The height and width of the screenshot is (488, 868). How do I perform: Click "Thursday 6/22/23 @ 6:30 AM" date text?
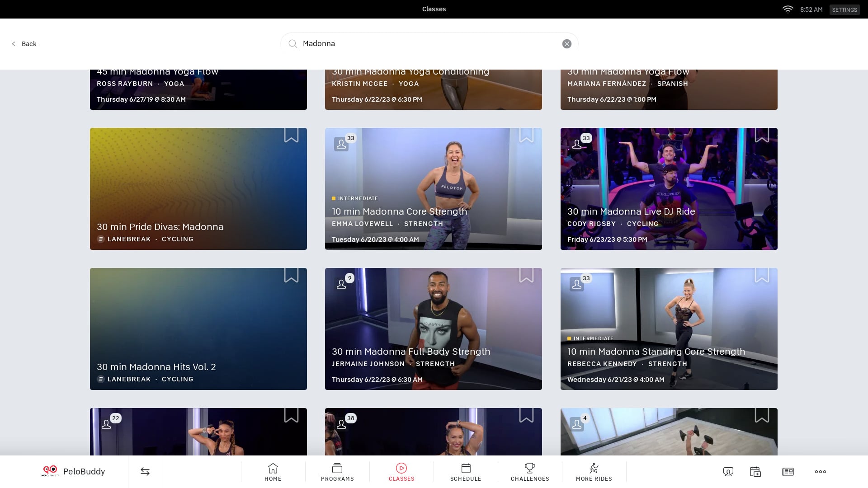[377, 380]
